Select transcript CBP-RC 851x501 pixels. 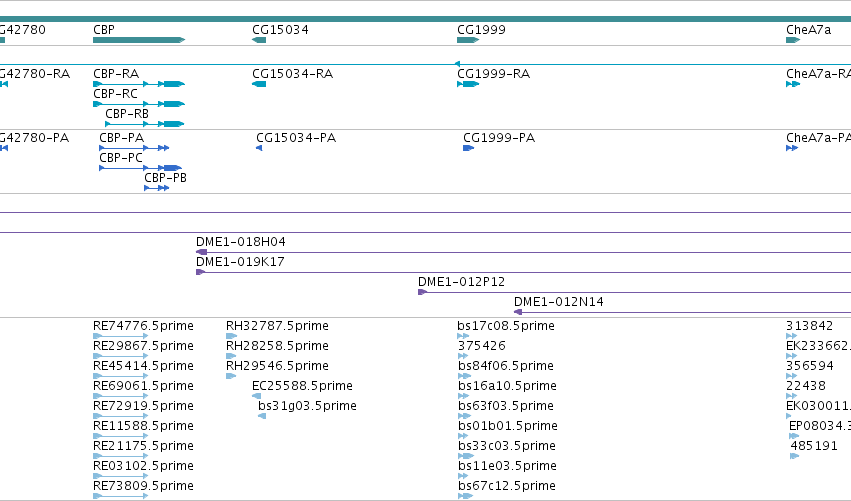[139, 104]
